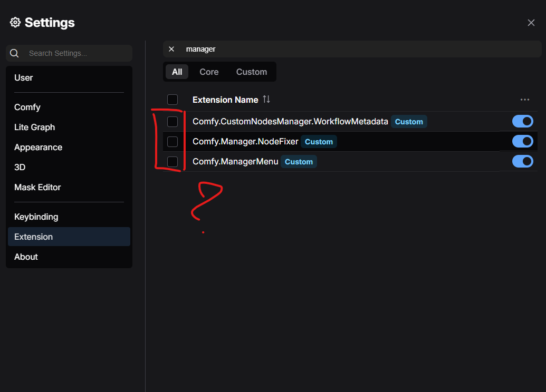The image size is (546, 392).
Task: Tick the select-all checkbox in header
Action: coord(173,100)
